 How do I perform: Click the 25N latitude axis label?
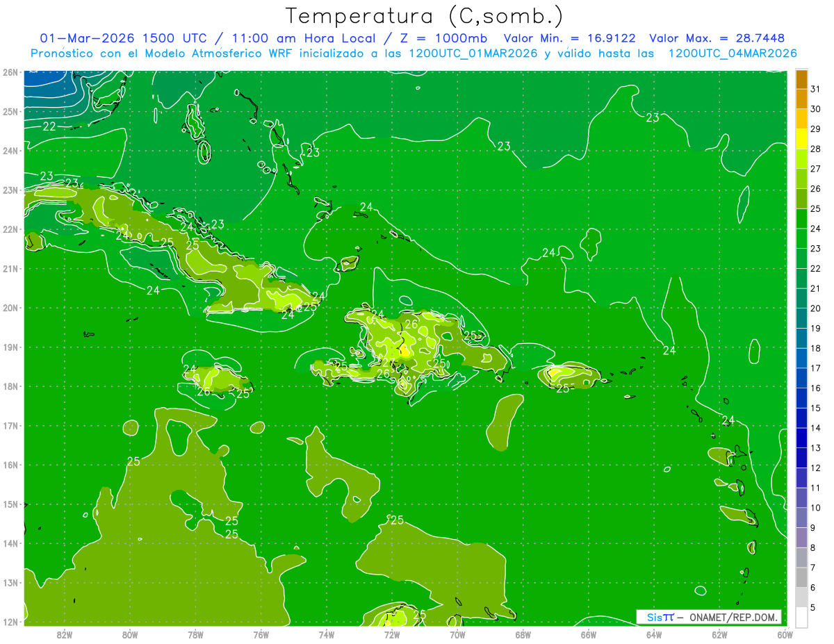(10, 111)
